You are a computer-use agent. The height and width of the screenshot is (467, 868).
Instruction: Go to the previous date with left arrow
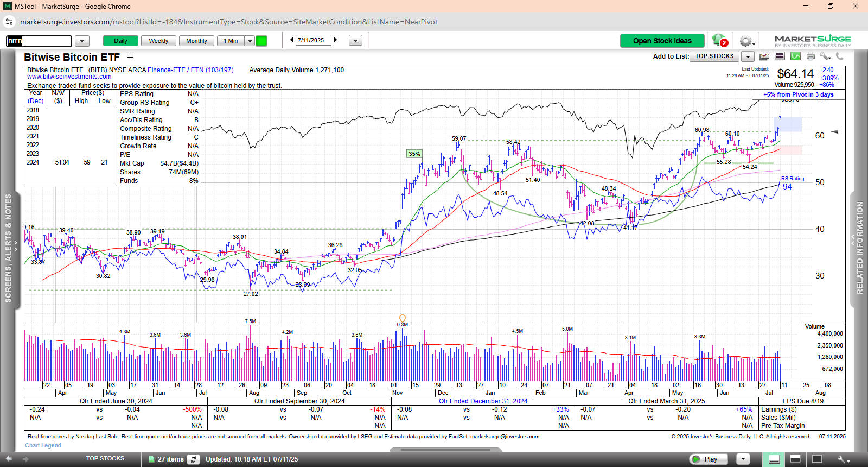point(292,40)
